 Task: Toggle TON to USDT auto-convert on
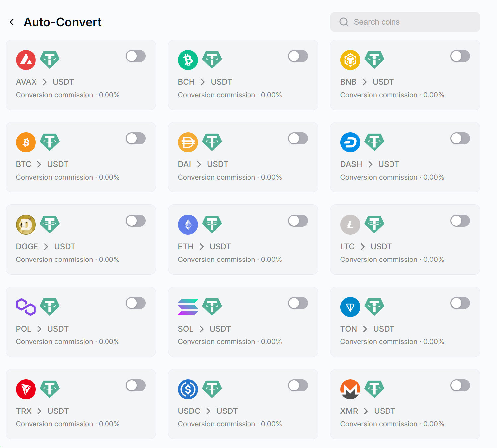(x=460, y=303)
